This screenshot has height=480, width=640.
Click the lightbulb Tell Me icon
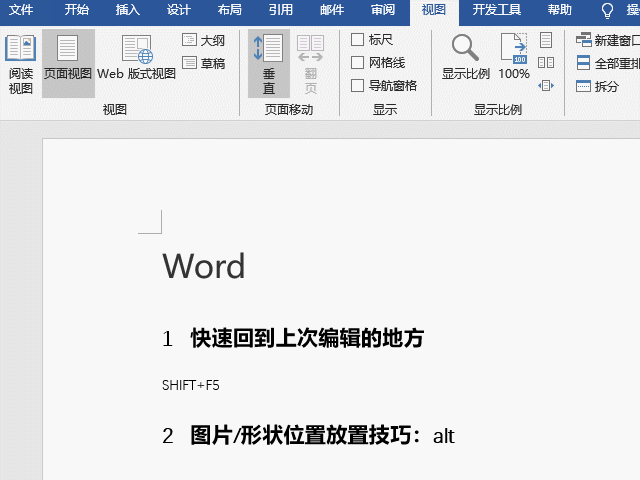607,11
